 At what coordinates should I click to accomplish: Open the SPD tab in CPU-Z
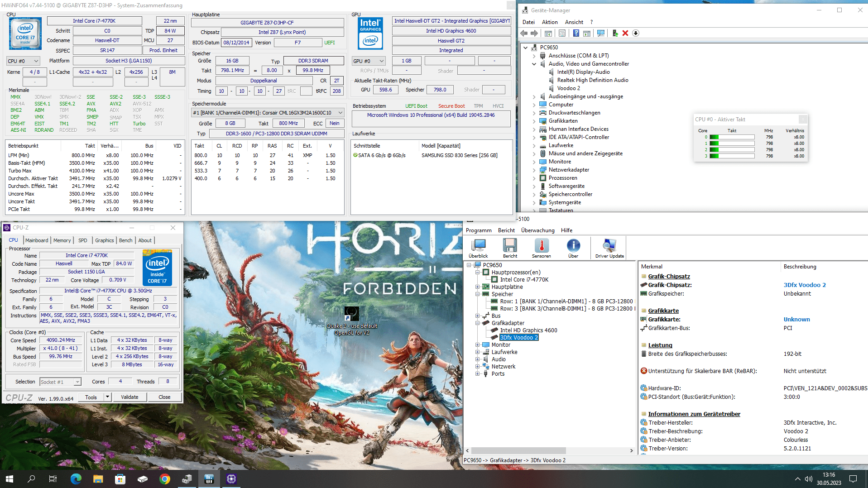tap(82, 240)
